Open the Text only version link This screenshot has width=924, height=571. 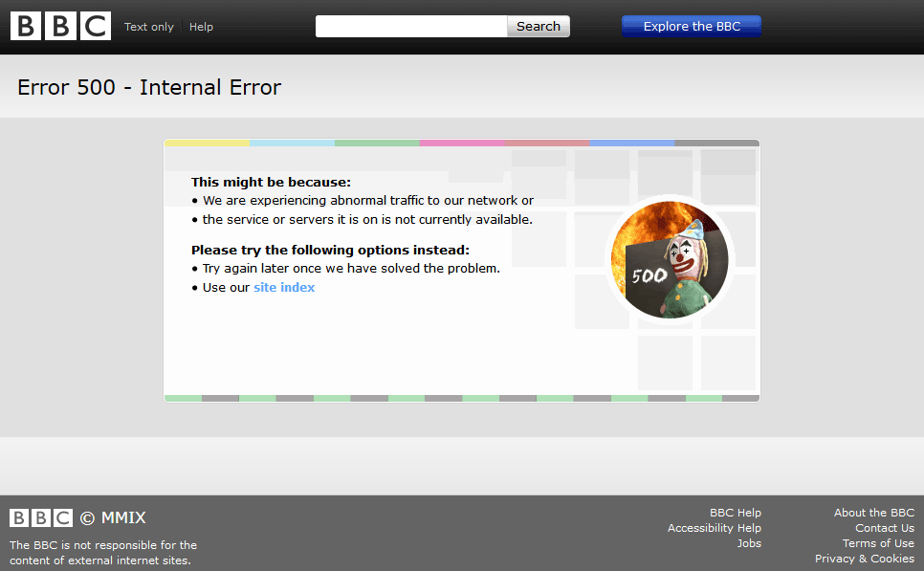pos(149,27)
